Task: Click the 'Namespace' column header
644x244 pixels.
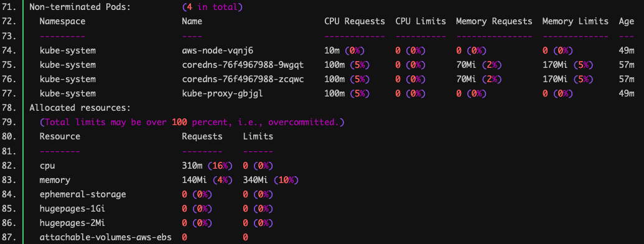Action: click(x=62, y=21)
